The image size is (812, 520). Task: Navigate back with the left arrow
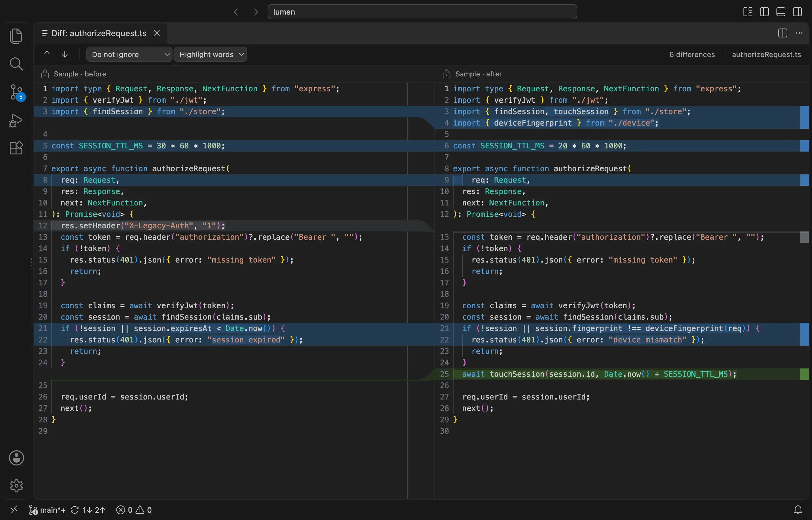point(238,12)
